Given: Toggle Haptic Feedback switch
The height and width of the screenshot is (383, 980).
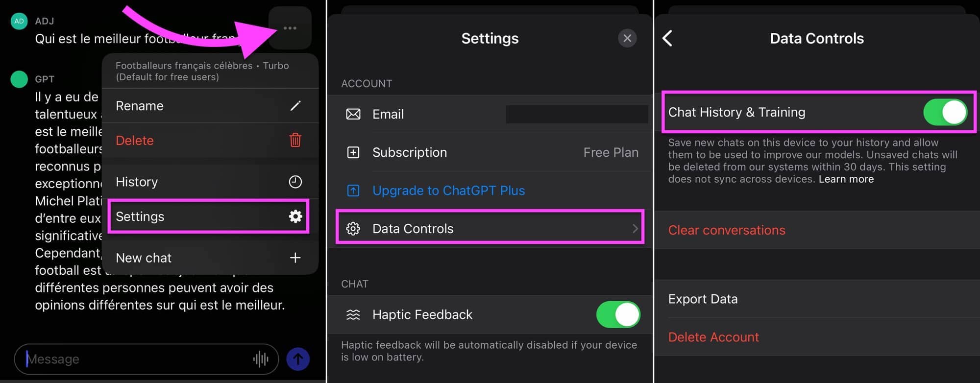Looking at the screenshot, I should click(618, 314).
